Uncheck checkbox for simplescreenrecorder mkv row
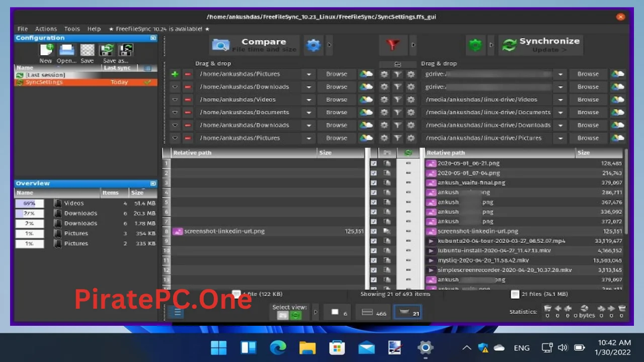 click(x=373, y=270)
